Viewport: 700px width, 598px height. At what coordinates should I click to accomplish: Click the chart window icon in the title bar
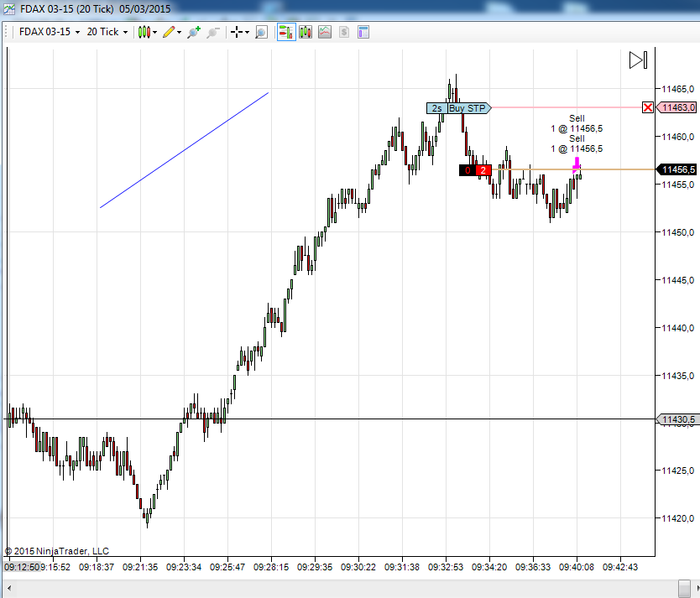(9, 8)
